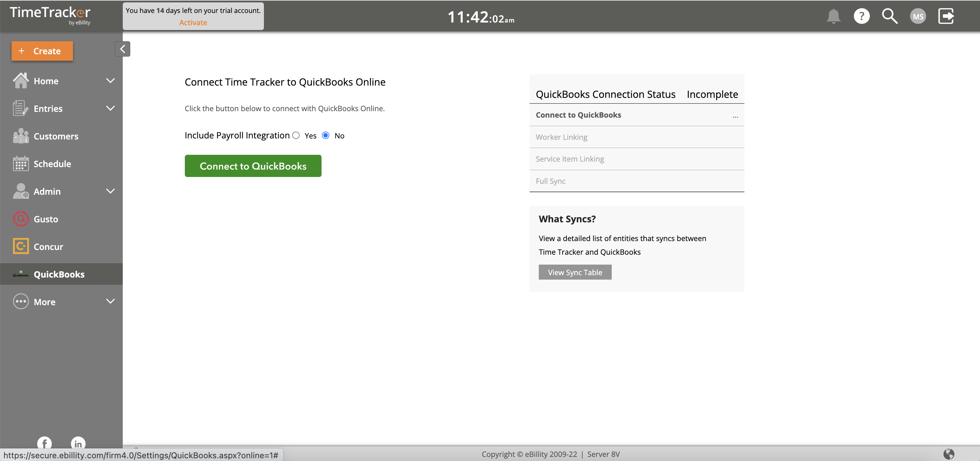
Task: Click the notification bell icon
Action: coord(834,16)
